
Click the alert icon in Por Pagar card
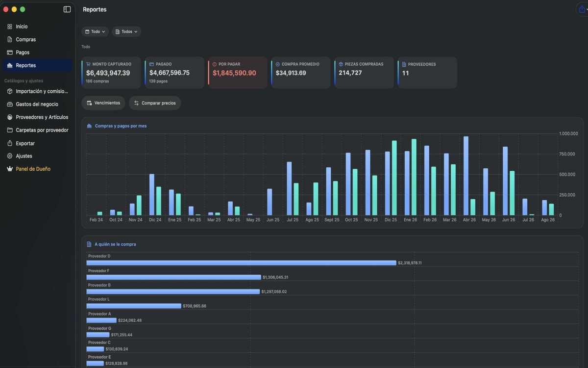coord(215,64)
